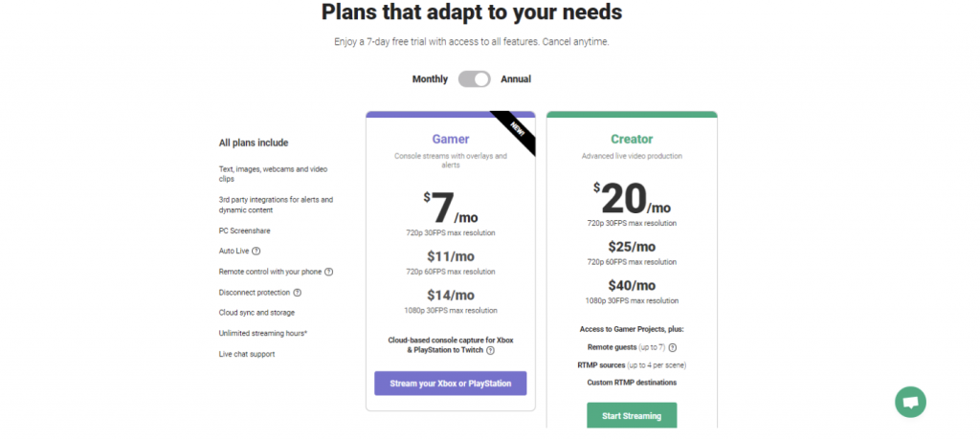Click the Remote guests help icon

(672, 347)
